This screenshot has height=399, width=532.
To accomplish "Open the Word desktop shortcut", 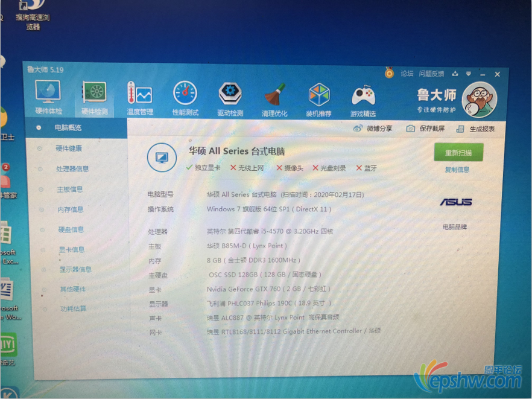I will pyautogui.click(x=9, y=299).
